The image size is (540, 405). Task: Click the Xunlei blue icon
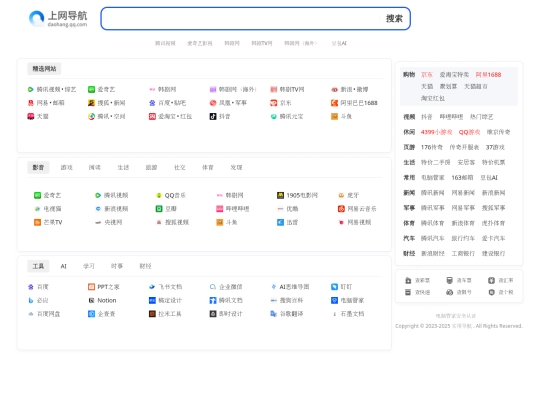click(x=280, y=222)
